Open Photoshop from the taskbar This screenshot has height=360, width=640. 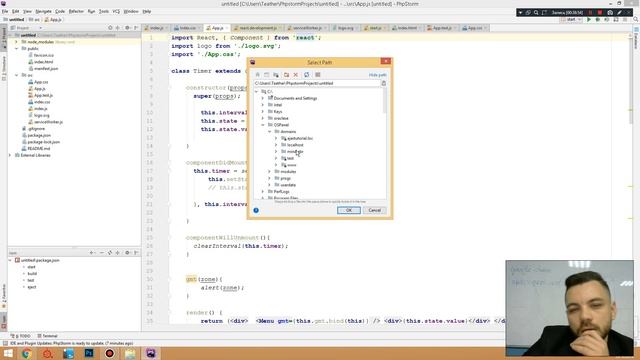tap(89, 353)
